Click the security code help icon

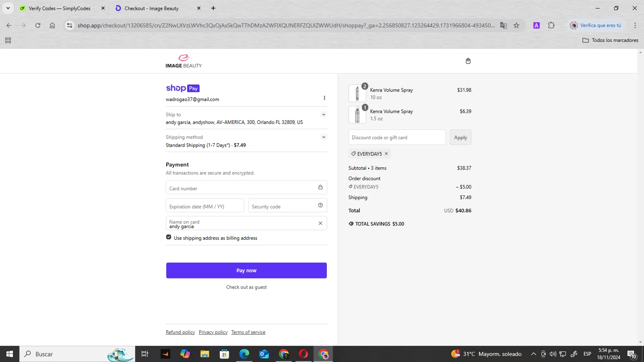tap(320, 205)
